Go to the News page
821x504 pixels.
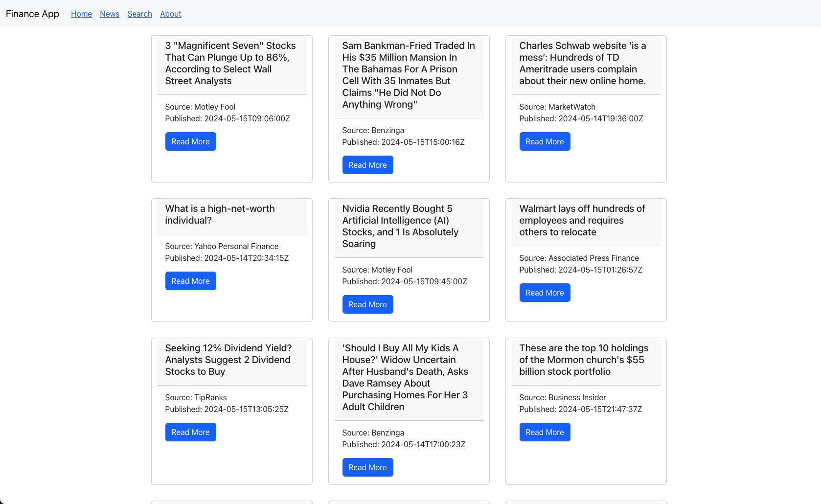[x=110, y=14]
